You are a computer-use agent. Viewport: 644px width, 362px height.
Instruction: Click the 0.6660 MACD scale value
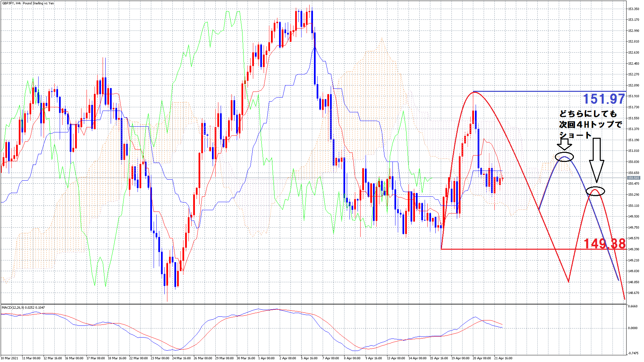[633, 306]
